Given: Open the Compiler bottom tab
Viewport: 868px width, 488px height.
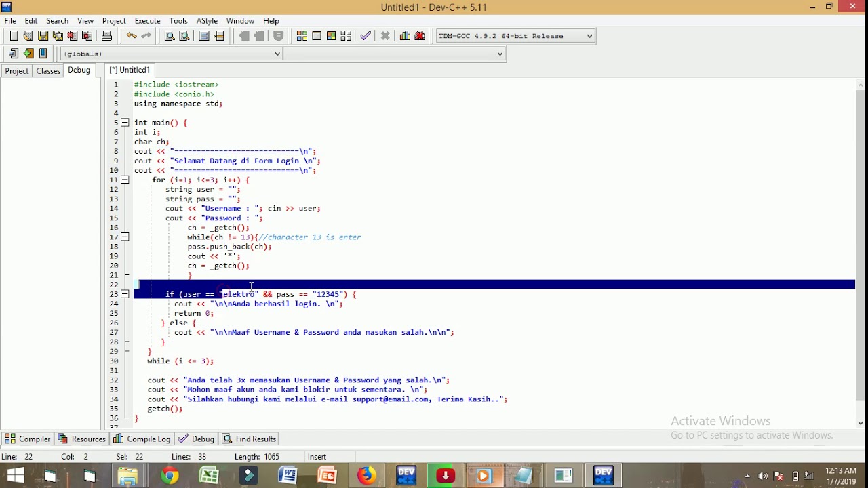Looking at the screenshot, I should pyautogui.click(x=27, y=439).
